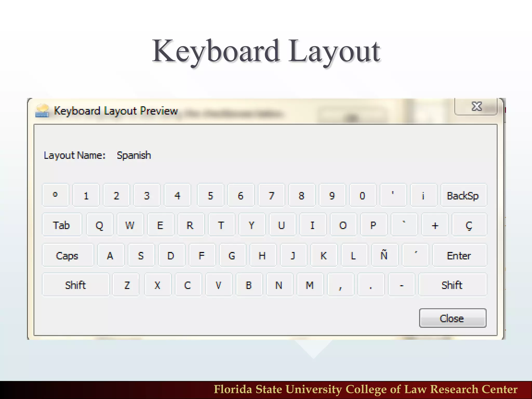Select the R key
Image resolution: width=532 pixels, height=399 pixels.
191,225
